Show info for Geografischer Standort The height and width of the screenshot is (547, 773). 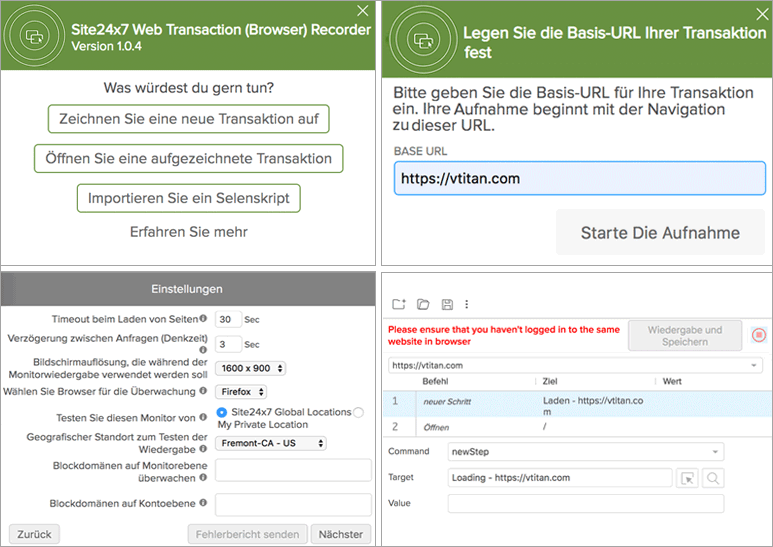pyautogui.click(x=203, y=449)
